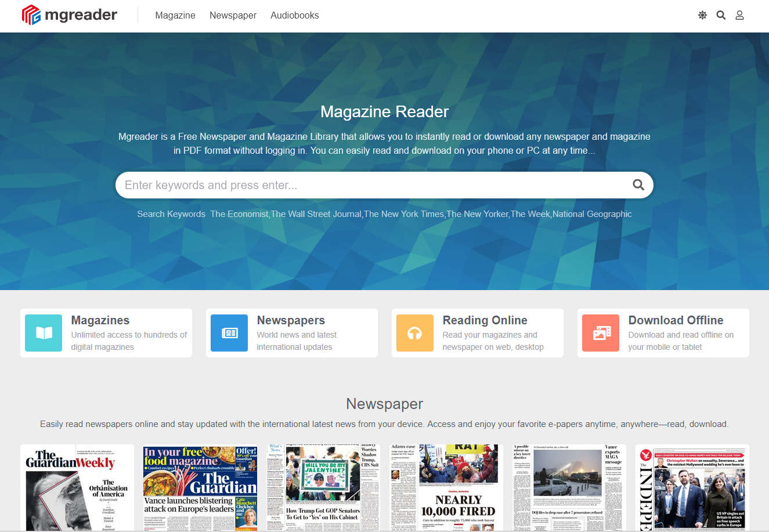This screenshot has height=532, width=769.
Task: Click the Download Offline image icon
Action: (601, 333)
